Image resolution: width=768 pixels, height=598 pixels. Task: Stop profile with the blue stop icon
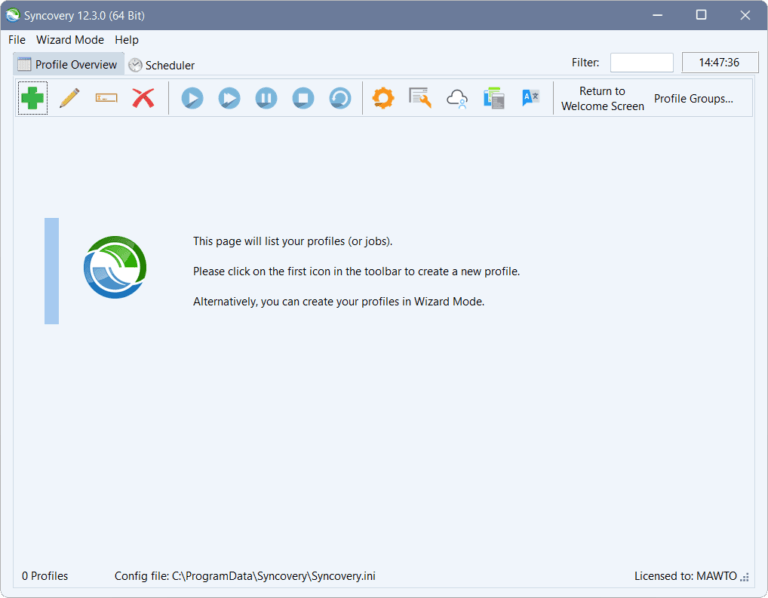pos(303,98)
